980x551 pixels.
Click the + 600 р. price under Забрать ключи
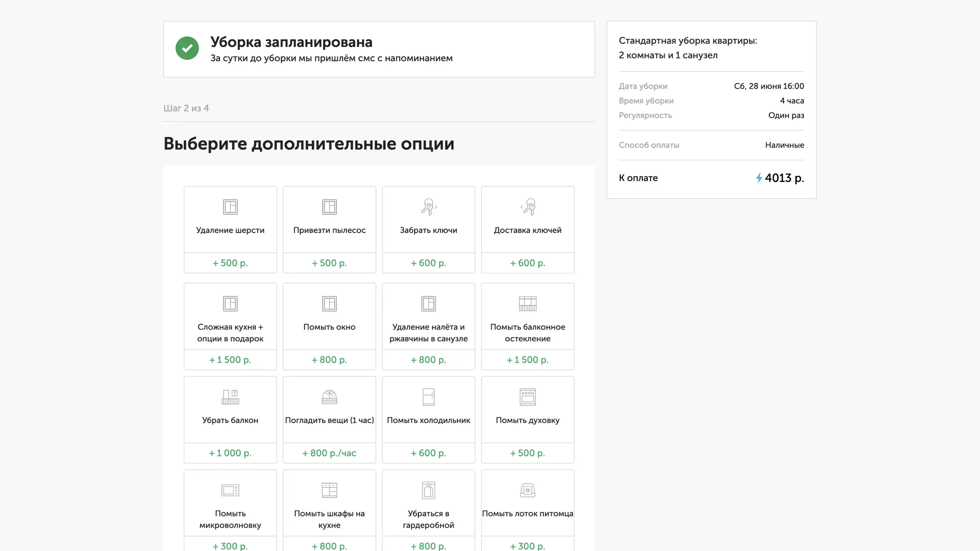click(428, 263)
